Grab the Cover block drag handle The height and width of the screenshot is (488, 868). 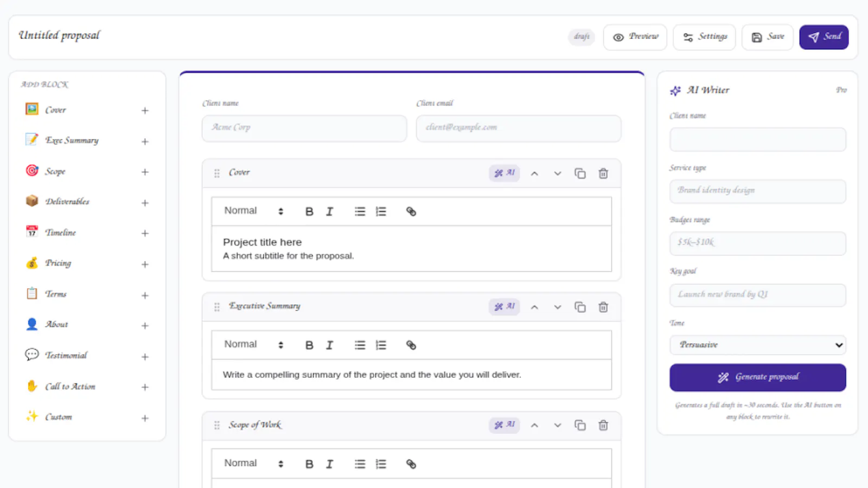pos(217,174)
